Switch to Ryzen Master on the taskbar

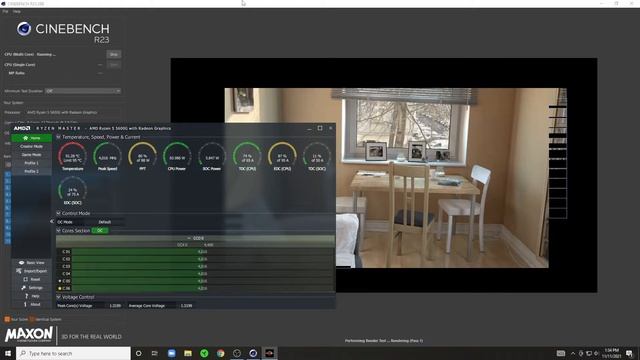coord(269,353)
